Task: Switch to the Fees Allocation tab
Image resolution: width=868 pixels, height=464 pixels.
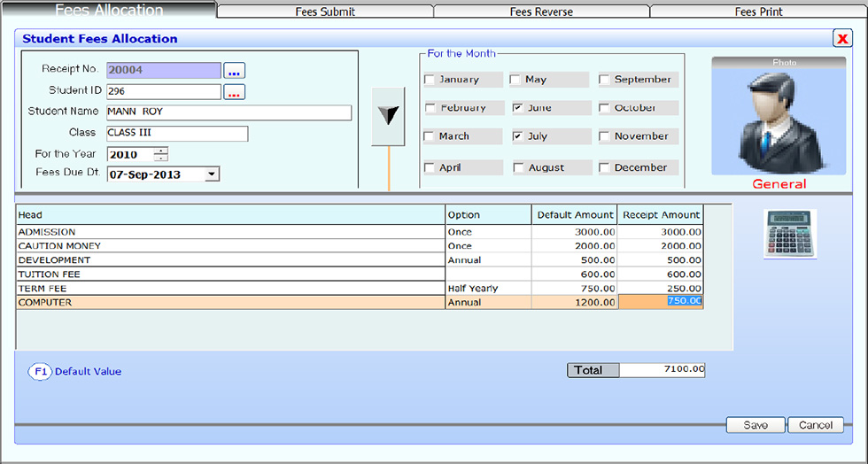Action: pos(109,10)
